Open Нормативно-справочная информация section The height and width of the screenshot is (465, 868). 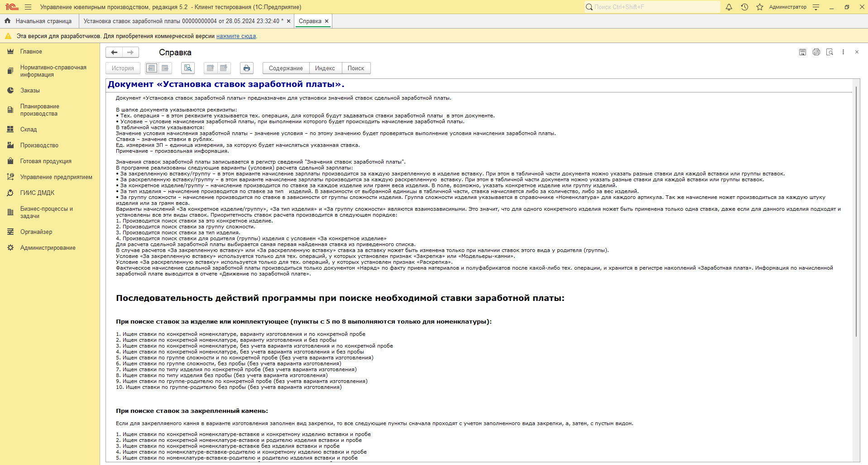click(x=50, y=71)
